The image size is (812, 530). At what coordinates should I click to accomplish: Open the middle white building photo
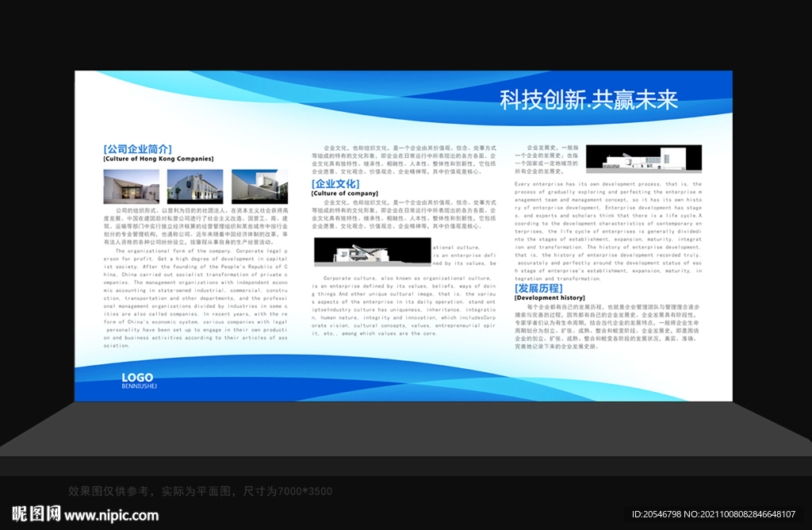point(195,186)
